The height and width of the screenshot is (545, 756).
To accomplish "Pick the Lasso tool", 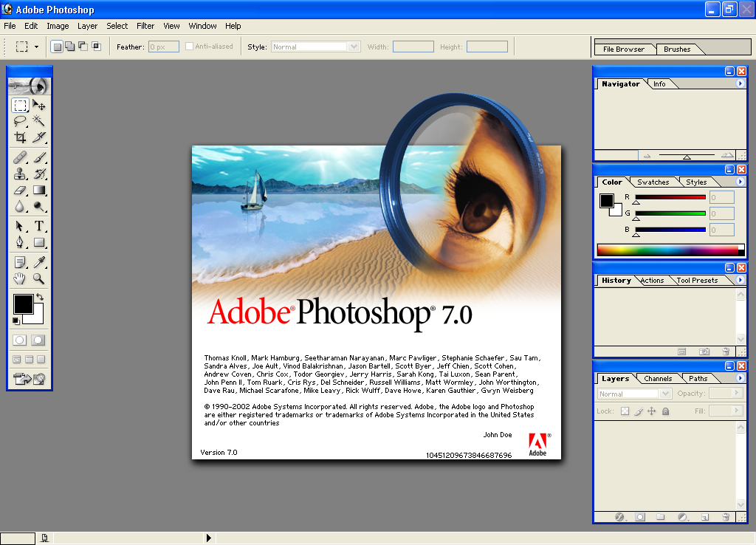I will click(x=20, y=120).
